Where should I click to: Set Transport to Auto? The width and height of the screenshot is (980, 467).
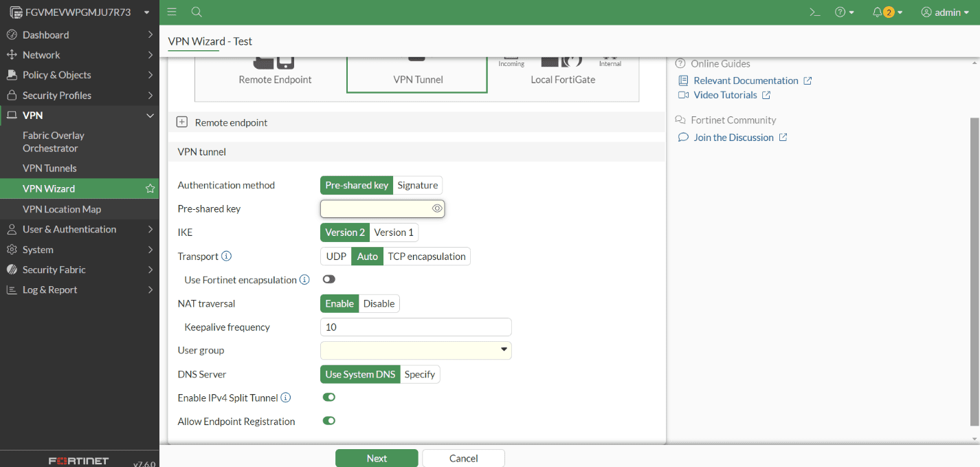pyautogui.click(x=368, y=257)
